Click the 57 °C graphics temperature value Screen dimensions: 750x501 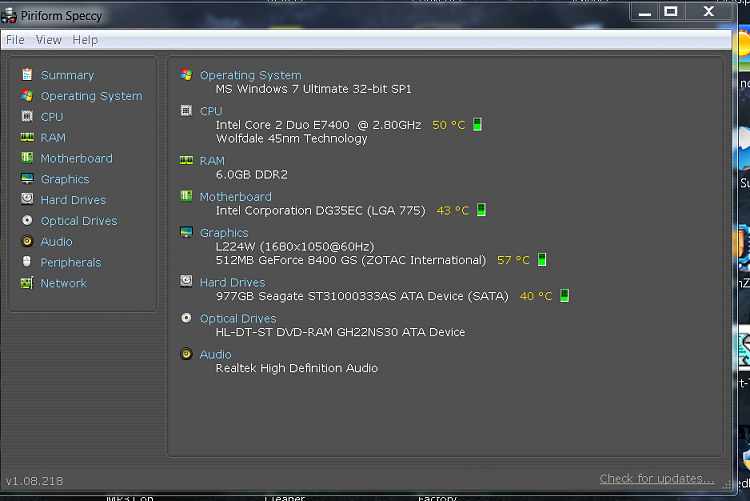pyautogui.click(x=513, y=260)
